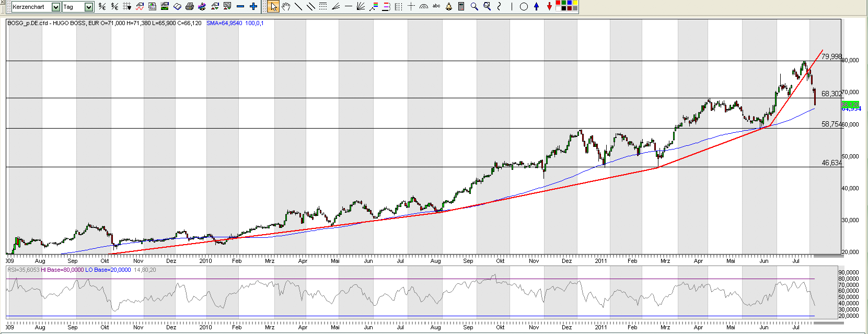Click the BOSG_p.DE.cfd HUGO BOSS title text
868x334 pixels.
[47, 23]
